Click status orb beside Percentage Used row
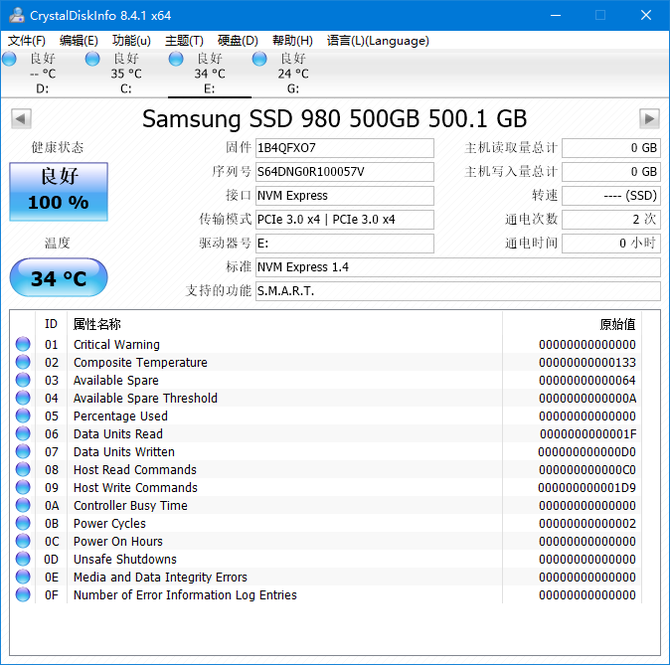The height and width of the screenshot is (665, 670). [x=23, y=416]
